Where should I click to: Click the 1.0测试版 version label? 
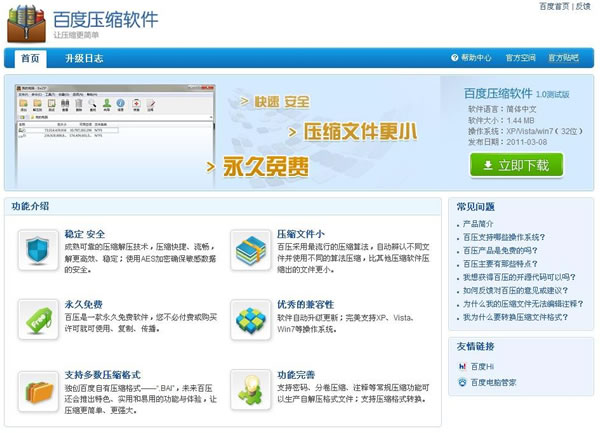(x=553, y=94)
